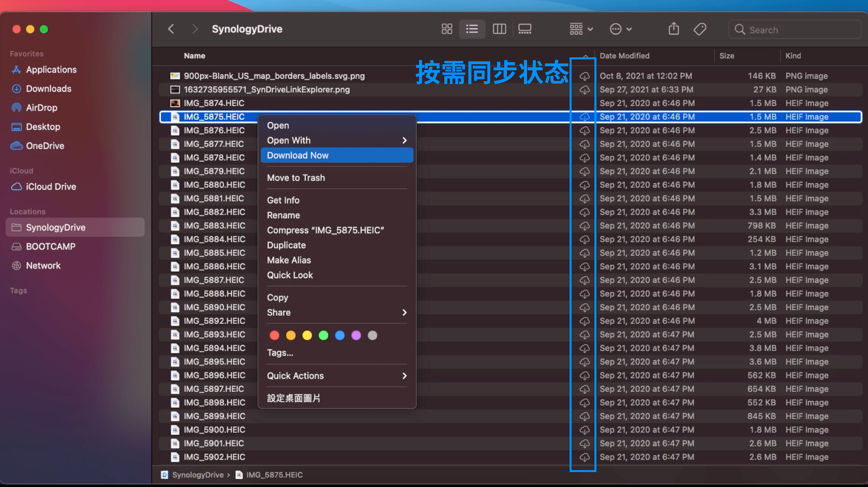Switch to gallery view
868x487 pixels.
[525, 29]
